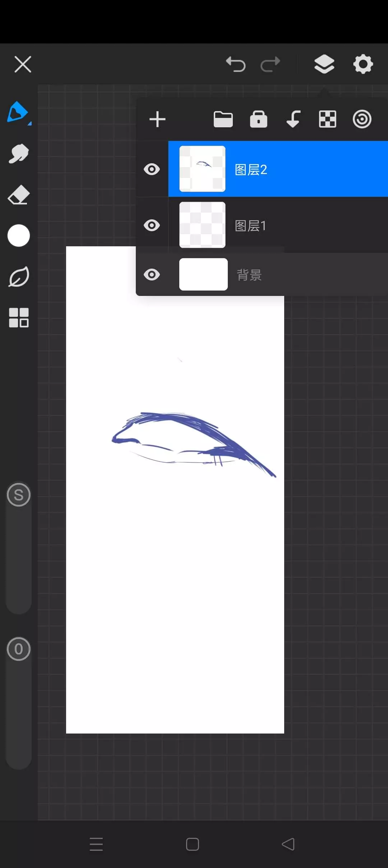Tap the merge-down arrow icon
Image resolution: width=388 pixels, height=868 pixels.
(293, 119)
